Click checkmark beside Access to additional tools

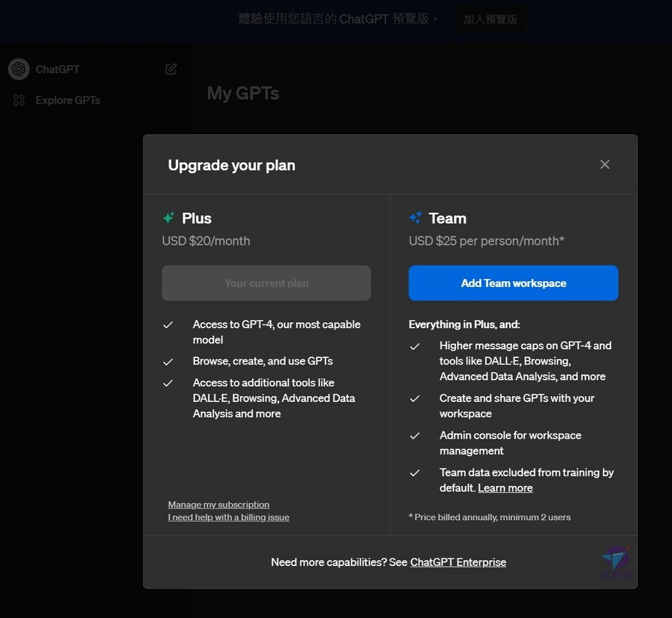[x=168, y=383]
